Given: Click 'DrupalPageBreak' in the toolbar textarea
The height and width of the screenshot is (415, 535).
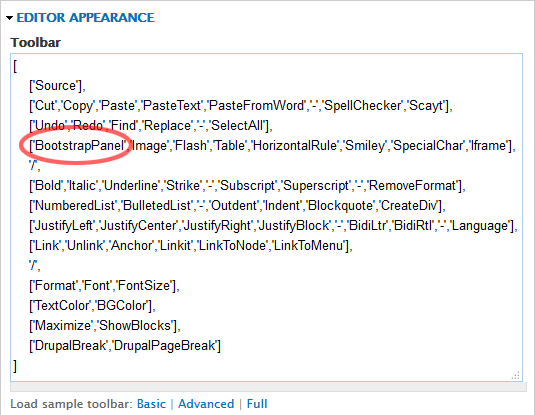Looking at the screenshot, I should 164,346.
